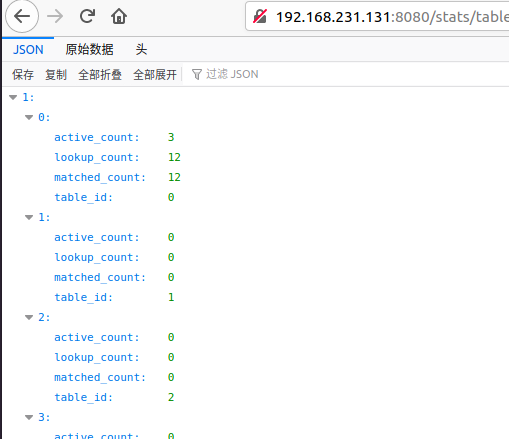
Task: Switch to the JSON tab
Action: click(28, 50)
